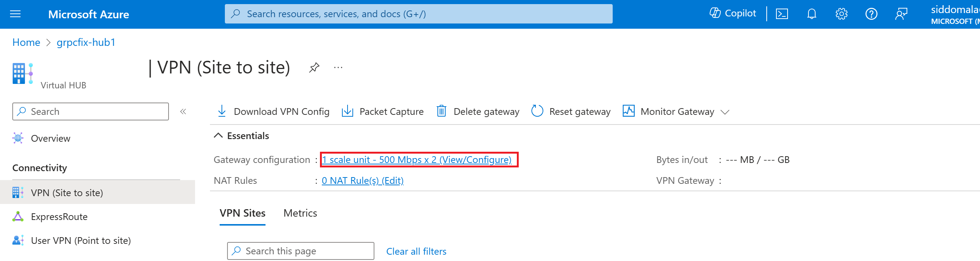The image size is (980, 261).
Task: Open the feedback icon in header
Action: click(x=901, y=14)
